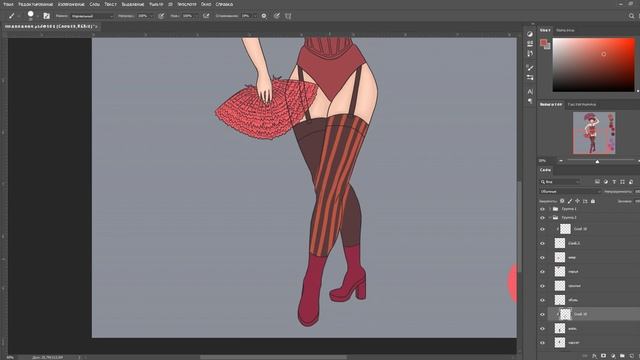Open the Справка menu
The image size is (640, 360).
click(x=224, y=4)
